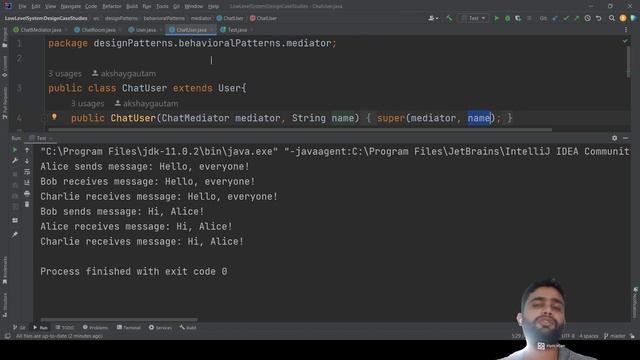The height and width of the screenshot is (360, 640).
Task: Show Git history with the clock icon
Action: pyautogui.click(x=588, y=18)
